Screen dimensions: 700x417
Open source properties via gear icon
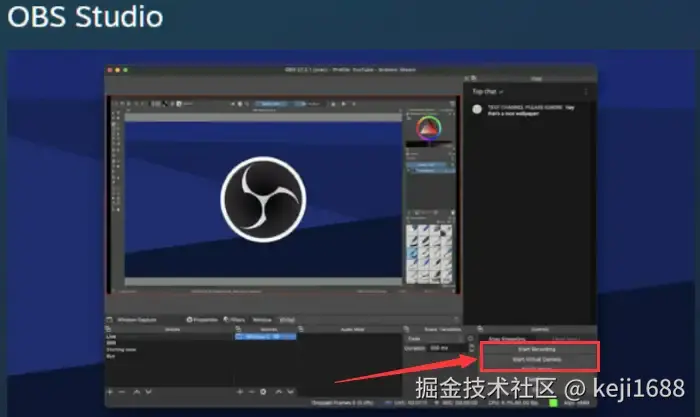[x=263, y=392]
